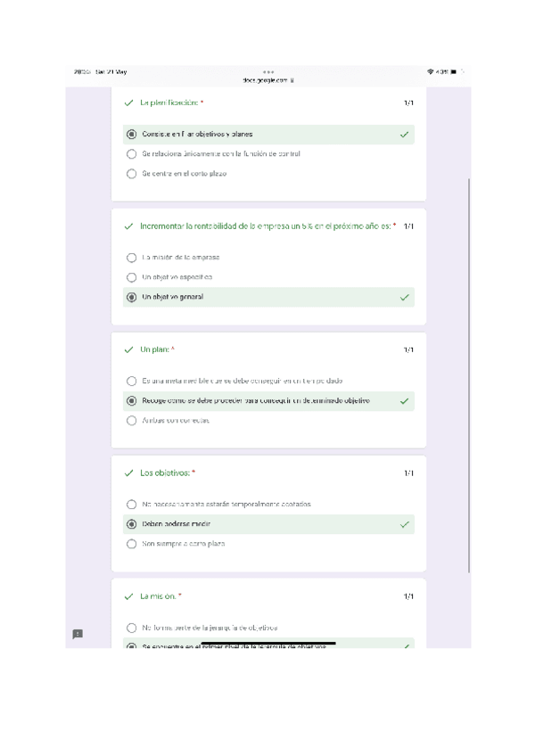Tap the docs.google.com address bar

[x=267, y=80]
